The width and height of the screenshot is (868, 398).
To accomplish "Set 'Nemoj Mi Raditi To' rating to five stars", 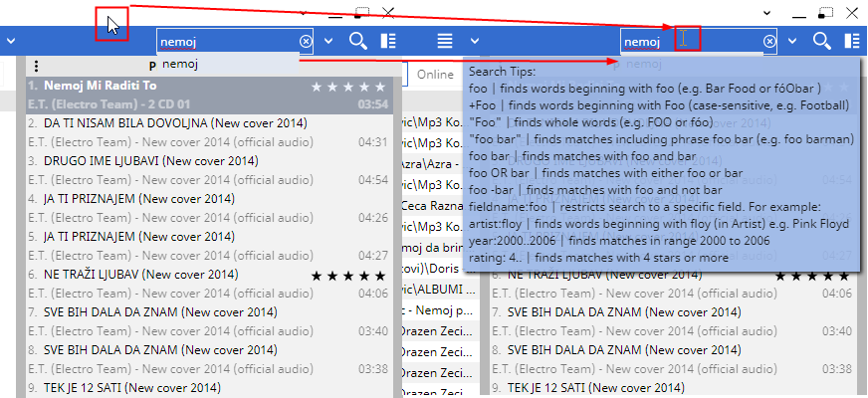I will click(379, 87).
